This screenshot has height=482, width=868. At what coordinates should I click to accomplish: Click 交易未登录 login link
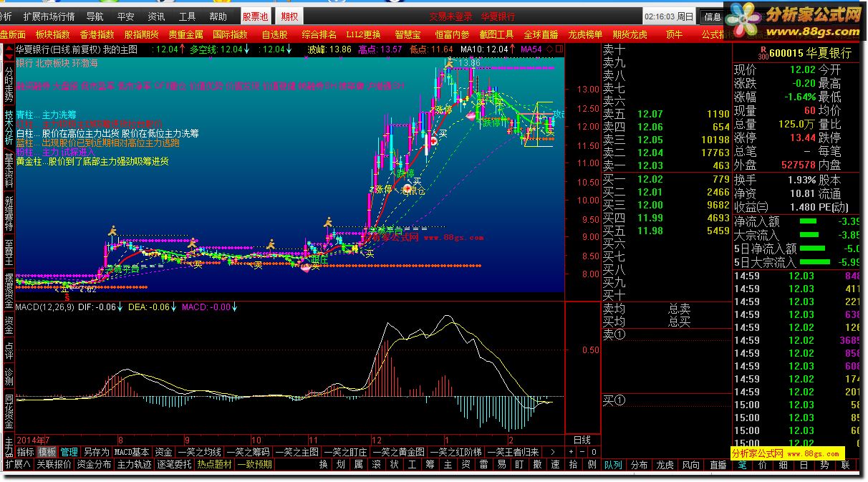(x=451, y=16)
